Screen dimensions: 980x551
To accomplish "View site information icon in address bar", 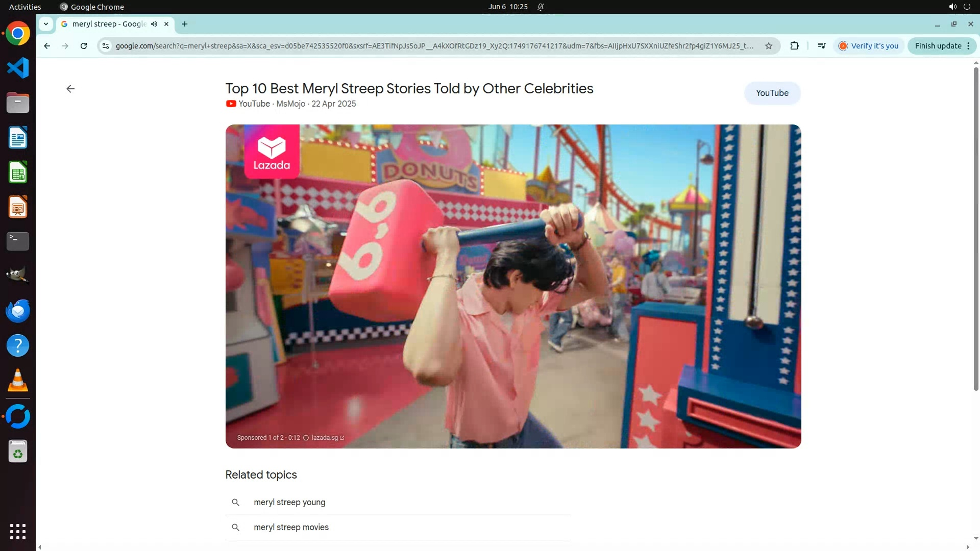I will pyautogui.click(x=106, y=46).
